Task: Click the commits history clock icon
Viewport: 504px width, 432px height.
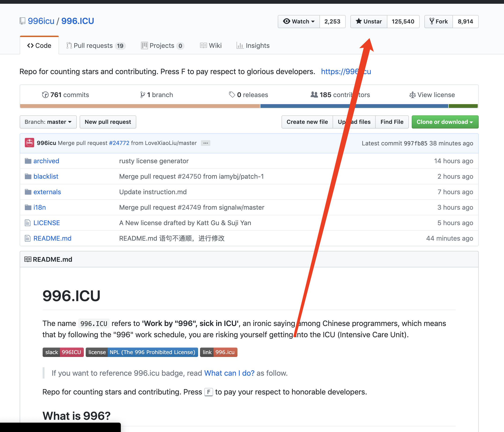Action: tap(45, 95)
